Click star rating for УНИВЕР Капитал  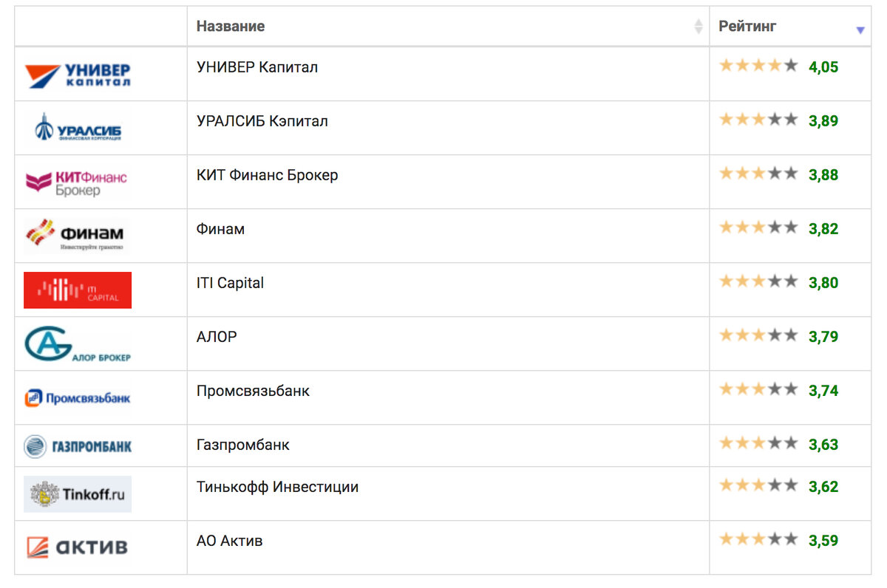[x=758, y=66]
